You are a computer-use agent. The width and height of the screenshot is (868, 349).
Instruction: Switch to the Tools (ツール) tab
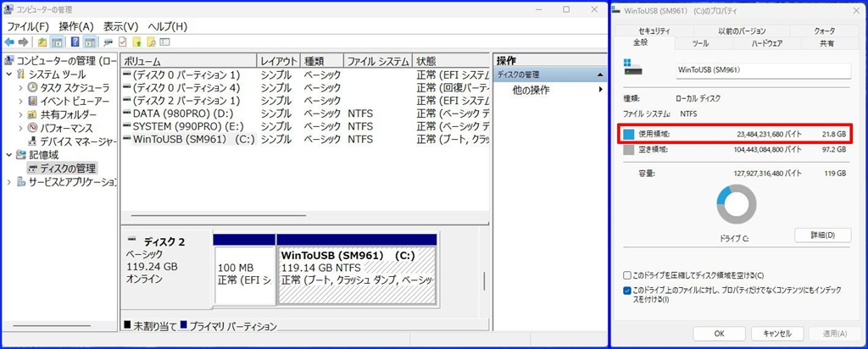(x=700, y=43)
